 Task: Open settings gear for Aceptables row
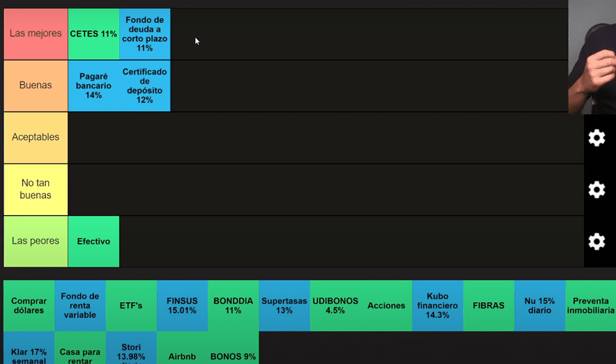point(596,138)
